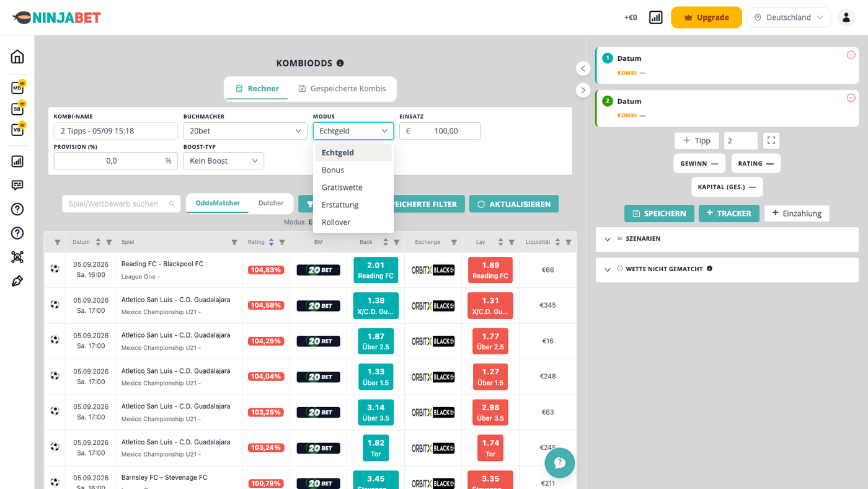This screenshot has width=868, height=489.
Task: Select Gratiswette mode option
Action: pos(353,187)
